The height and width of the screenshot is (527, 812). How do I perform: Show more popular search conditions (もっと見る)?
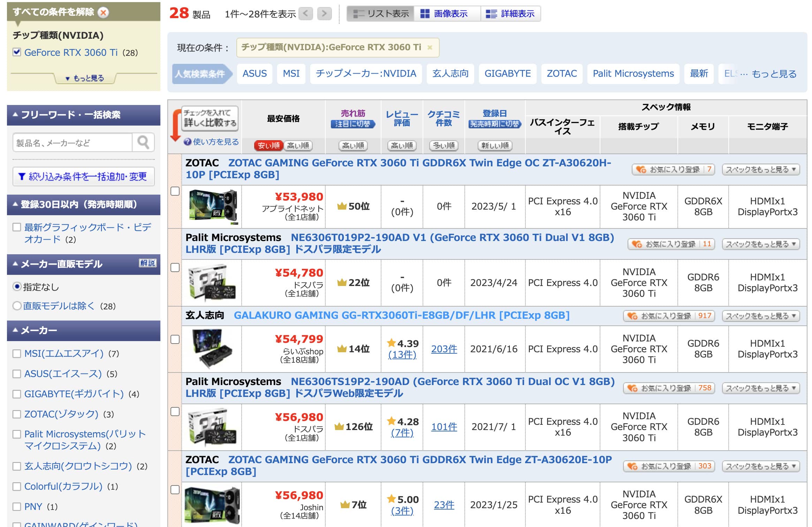pos(774,74)
